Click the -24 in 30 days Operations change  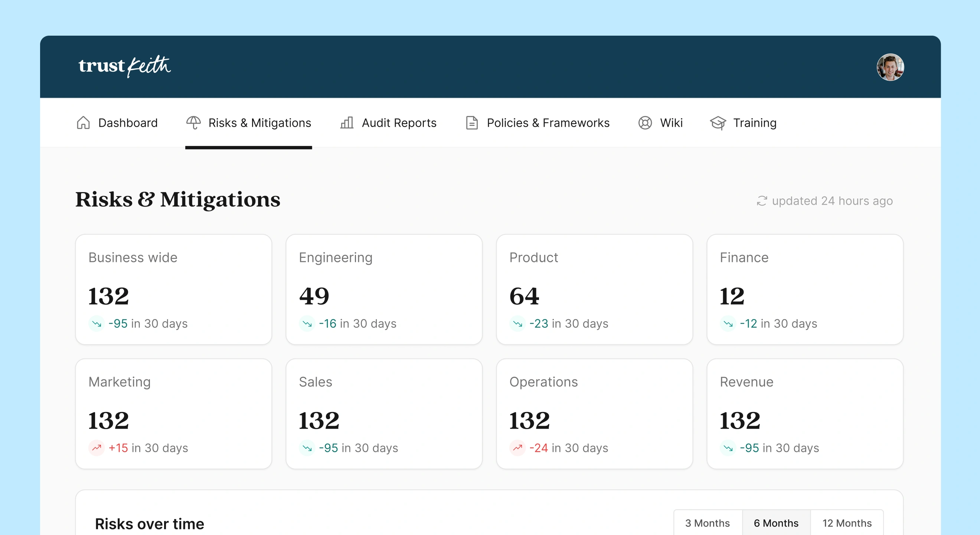point(569,448)
